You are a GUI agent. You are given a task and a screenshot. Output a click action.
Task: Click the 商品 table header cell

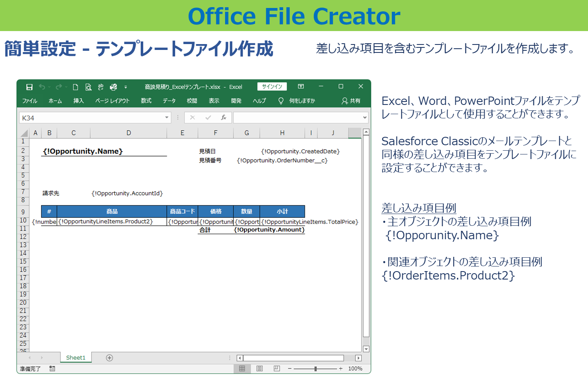click(112, 212)
